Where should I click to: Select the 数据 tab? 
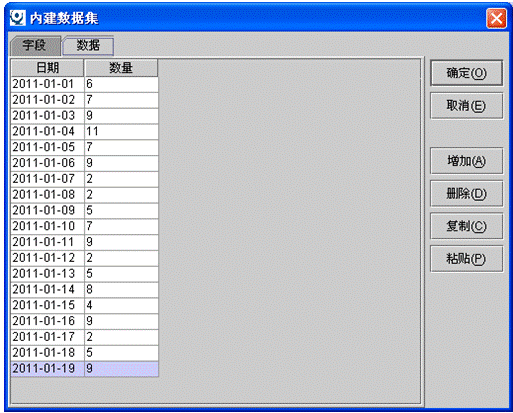[88, 45]
